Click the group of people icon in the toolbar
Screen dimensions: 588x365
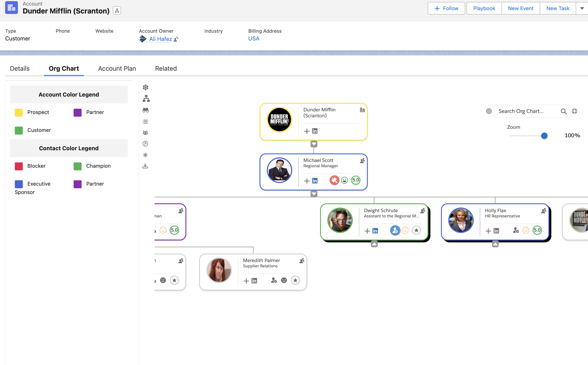pos(145,133)
